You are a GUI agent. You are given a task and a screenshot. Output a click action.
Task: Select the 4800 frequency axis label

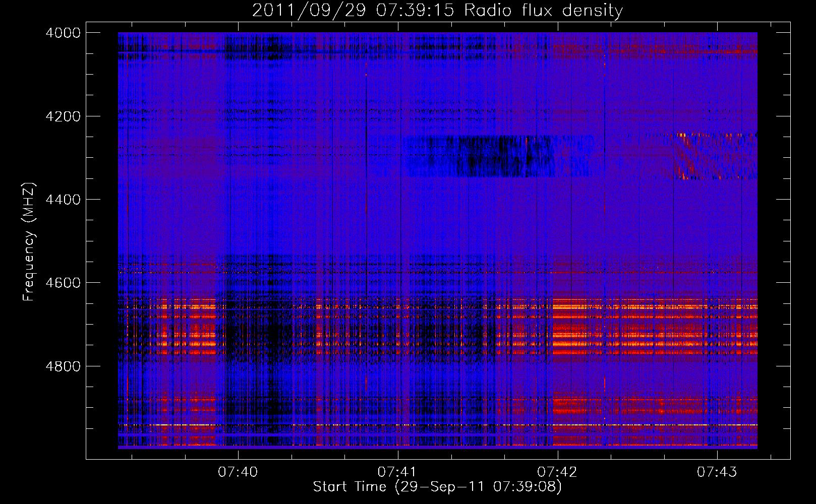(x=63, y=366)
